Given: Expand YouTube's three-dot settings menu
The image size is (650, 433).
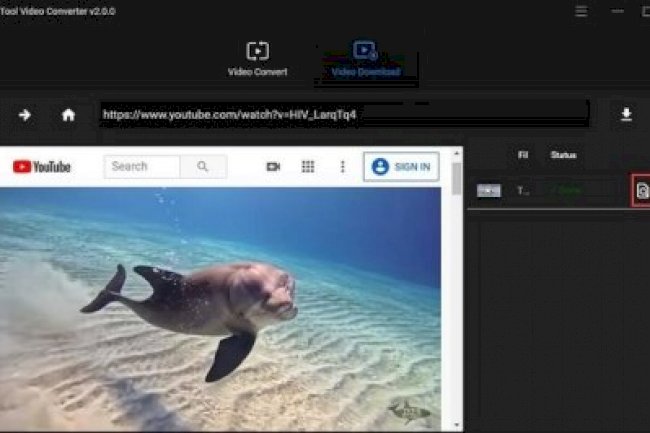Looking at the screenshot, I should [342, 167].
